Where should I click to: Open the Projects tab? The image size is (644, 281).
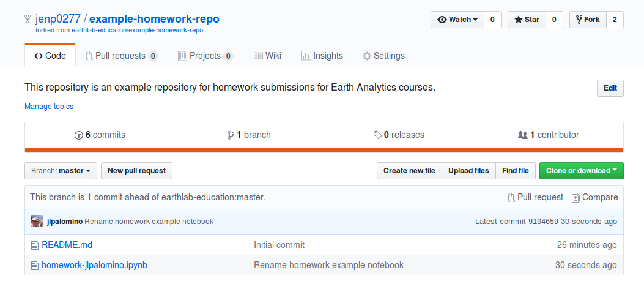[x=205, y=56]
